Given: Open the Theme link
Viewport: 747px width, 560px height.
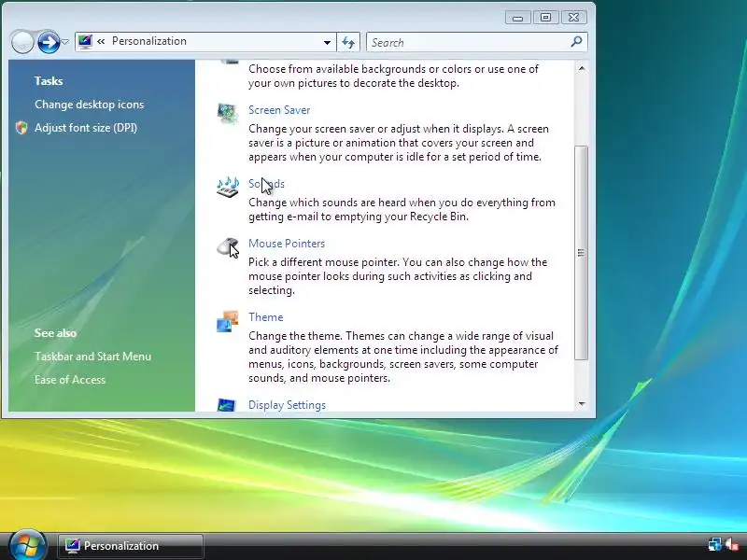Looking at the screenshot, I should 265,317.
